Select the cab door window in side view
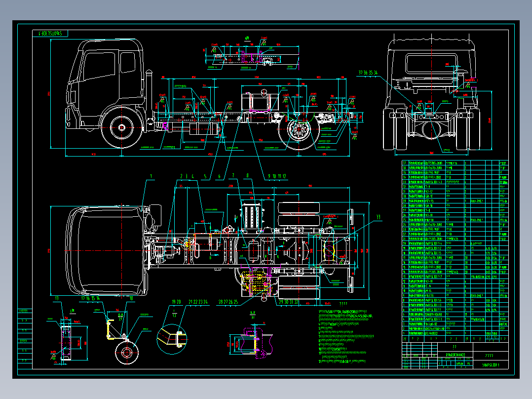This screenshot has height=399, width=532. [99, 66]
